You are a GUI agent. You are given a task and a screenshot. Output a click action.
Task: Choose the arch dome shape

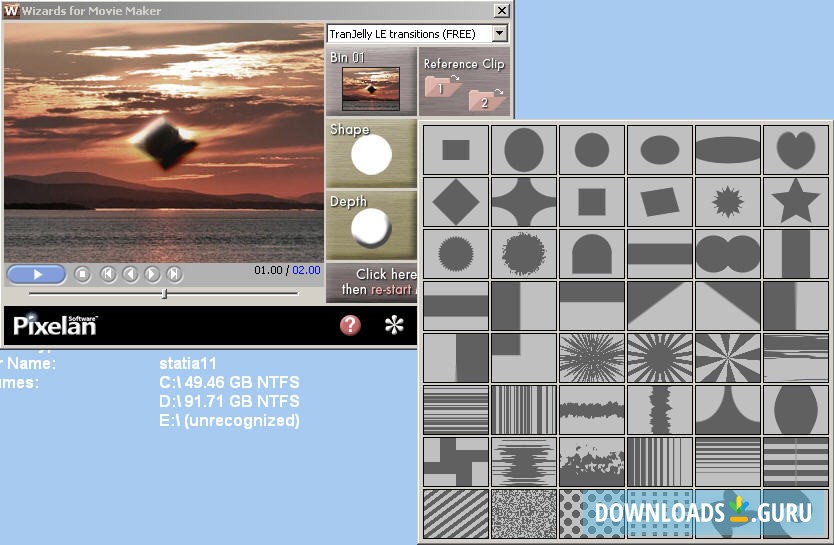[592, 254]
